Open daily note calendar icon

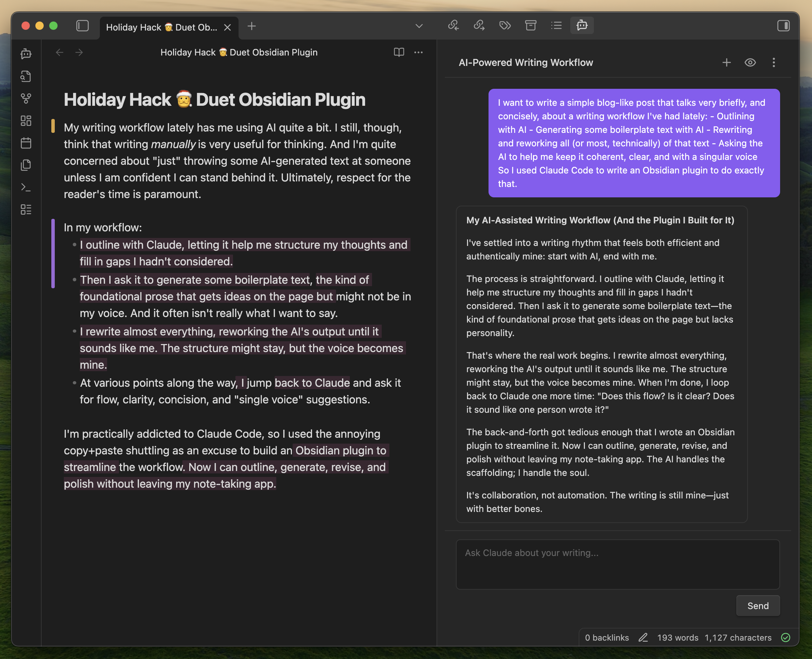point(26,143)
